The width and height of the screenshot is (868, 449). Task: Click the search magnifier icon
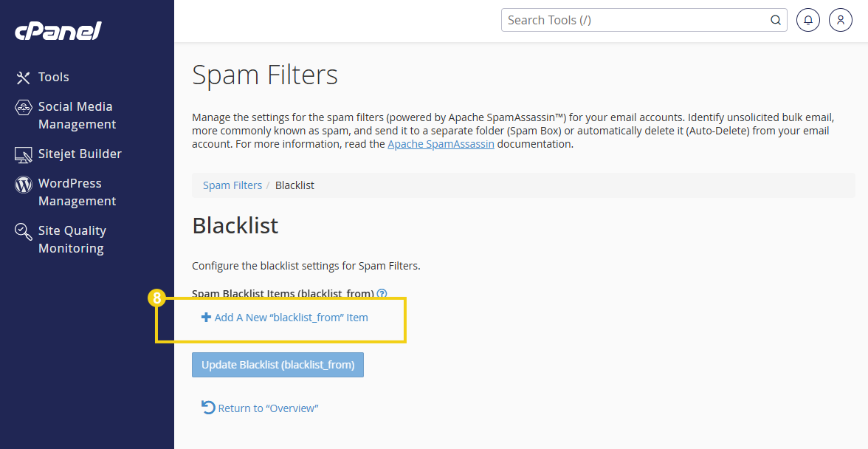coord(776,20)
